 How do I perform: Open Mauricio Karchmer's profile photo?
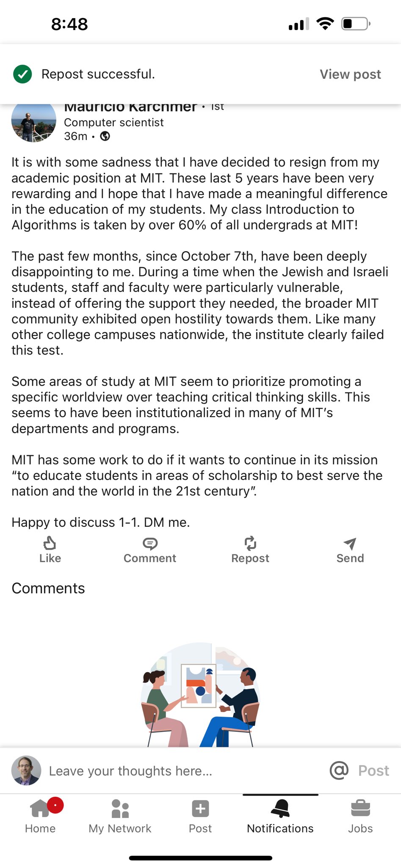coord(33,122)
